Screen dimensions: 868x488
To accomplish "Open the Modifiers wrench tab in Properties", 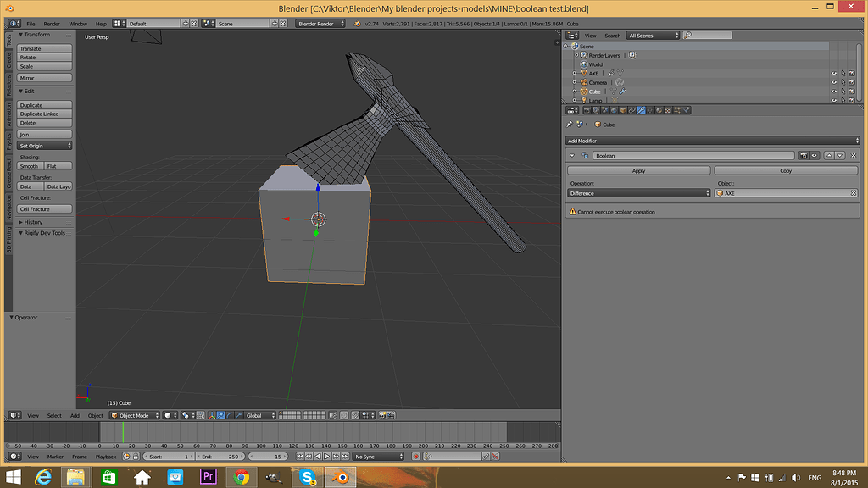I will 641,110.
